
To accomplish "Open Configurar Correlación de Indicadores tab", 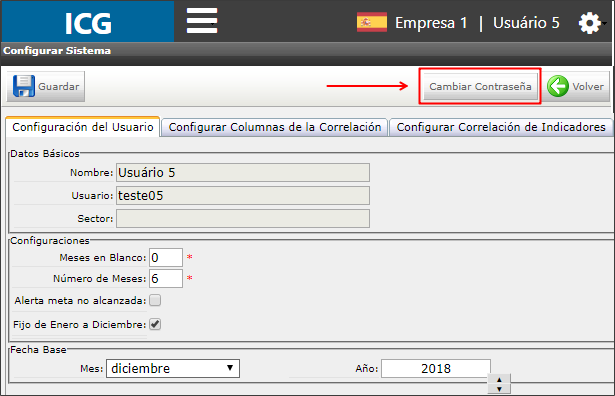I will pyautogui.click(x=501, y=127).
